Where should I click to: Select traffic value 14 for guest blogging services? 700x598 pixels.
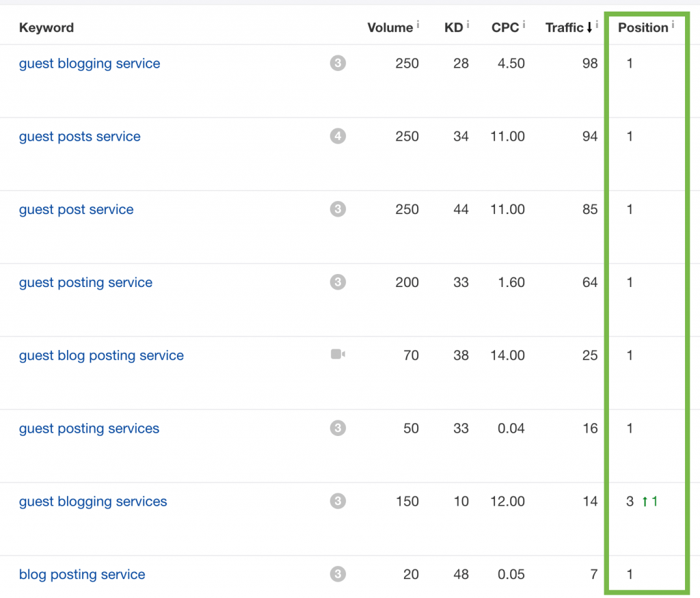(x=590, y=502)
